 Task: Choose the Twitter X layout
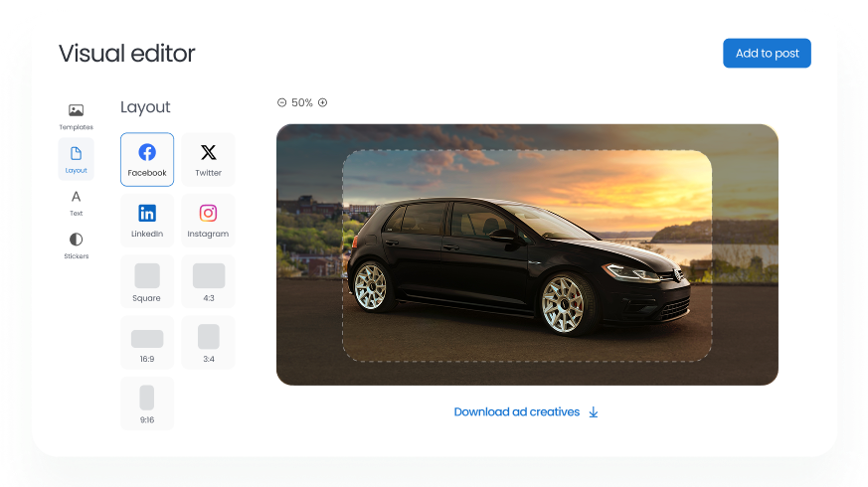208,159
